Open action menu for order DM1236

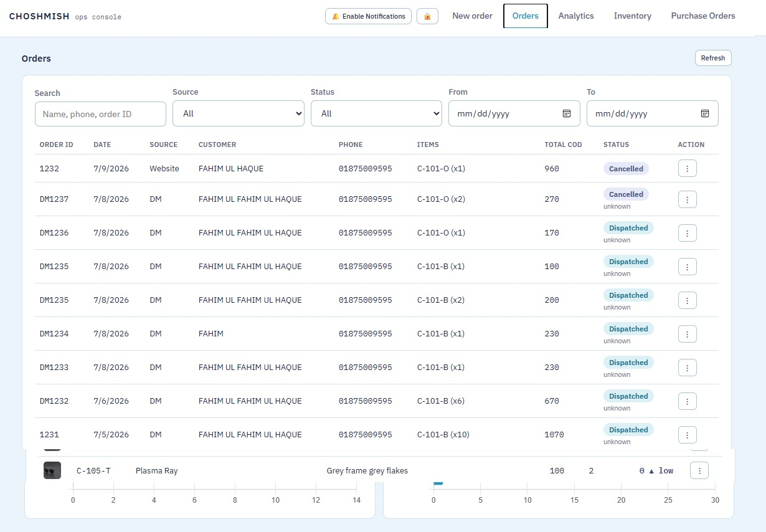click(x=687, y=233)
